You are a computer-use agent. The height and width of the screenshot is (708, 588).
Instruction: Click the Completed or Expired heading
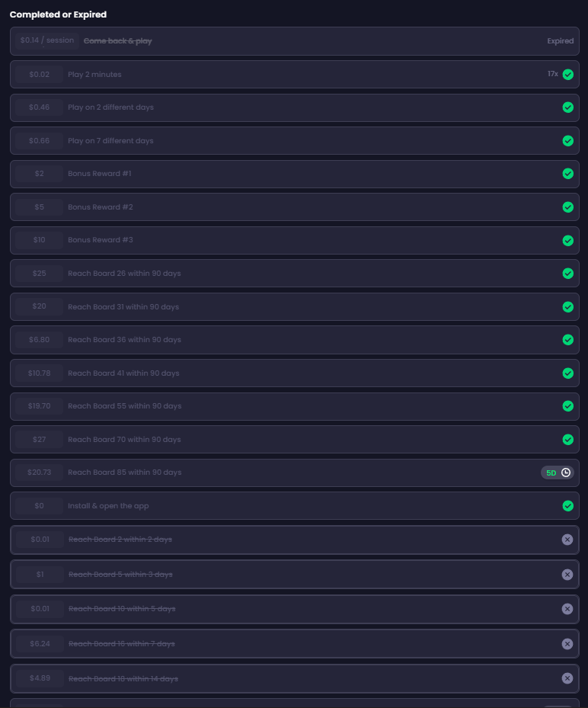[x=58, y=14]
